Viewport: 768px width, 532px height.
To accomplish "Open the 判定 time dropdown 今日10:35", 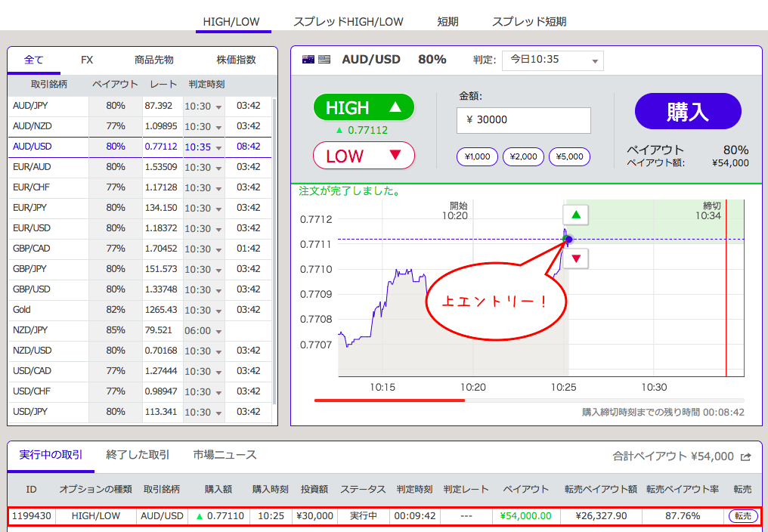I will (553, 60).
